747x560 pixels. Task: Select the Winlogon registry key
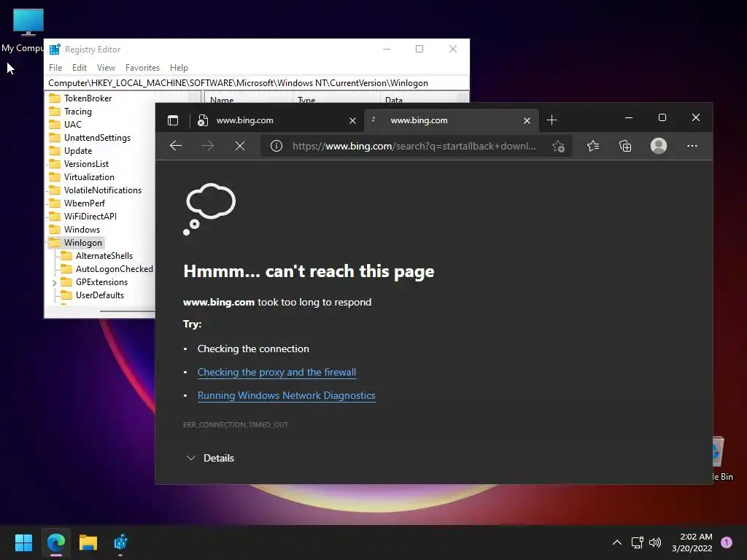pos(83,242)
